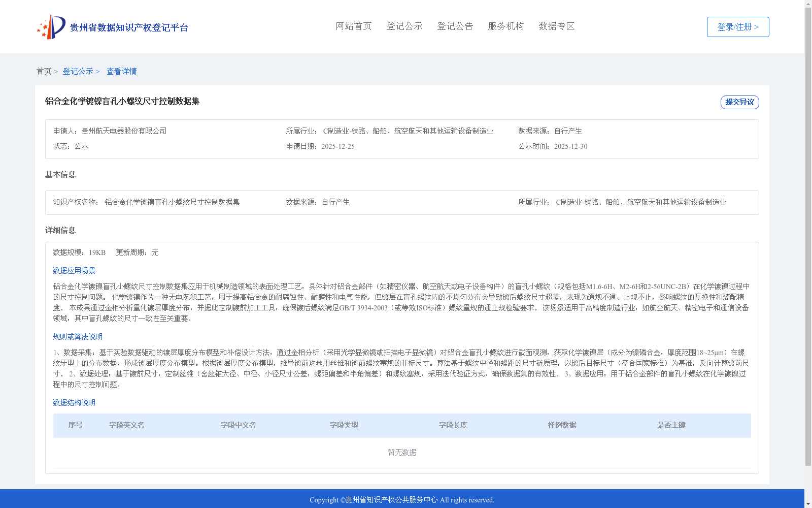Screen dimensions: 812x508
Task: Click the 字段中文名 column header
Action: coord(239,425)
